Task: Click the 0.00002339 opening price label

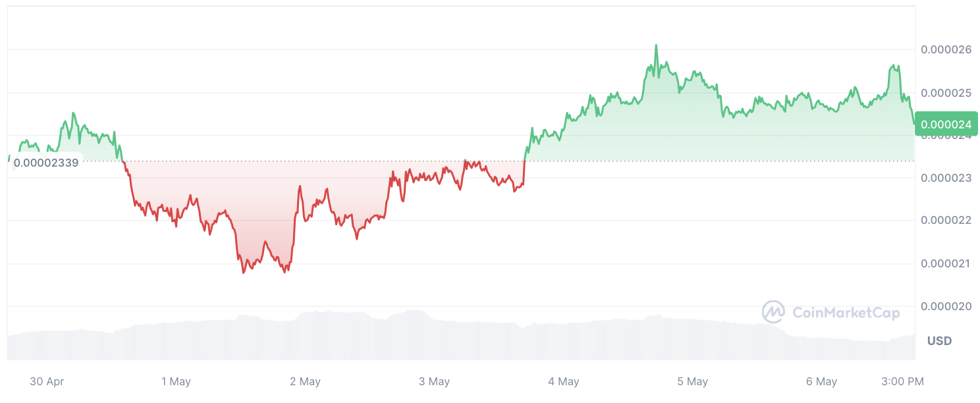Action: 45,163
